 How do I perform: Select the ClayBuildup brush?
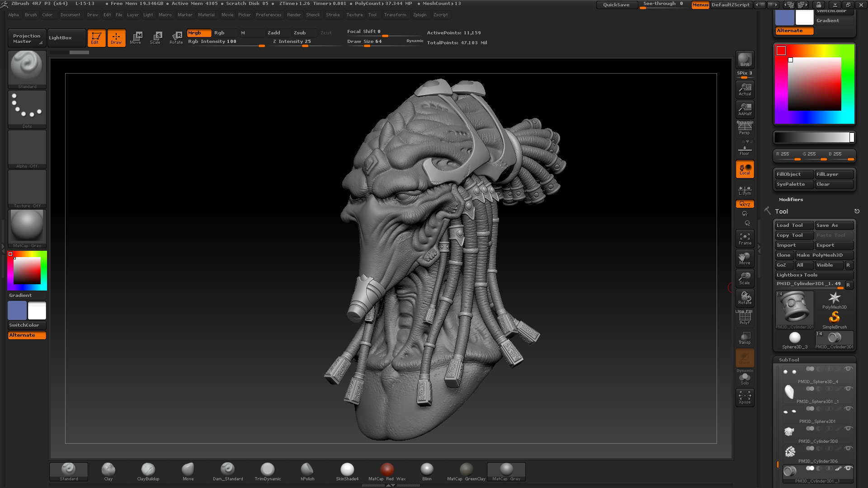(148, 472)
